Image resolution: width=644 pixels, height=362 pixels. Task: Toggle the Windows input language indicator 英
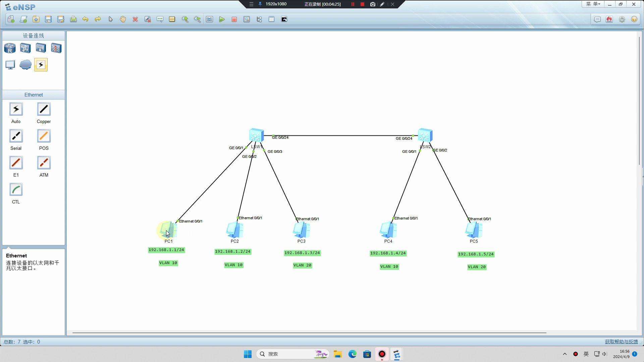point(586,354)
